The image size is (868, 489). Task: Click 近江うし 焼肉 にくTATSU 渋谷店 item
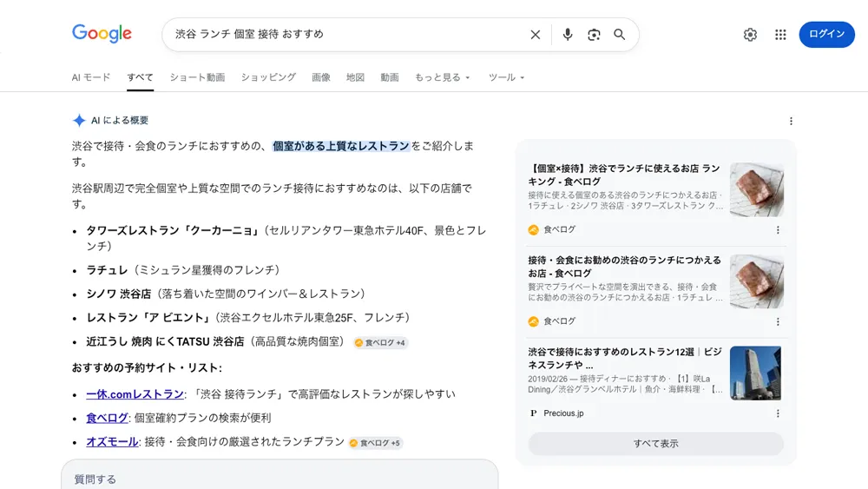tap(218, 341)
